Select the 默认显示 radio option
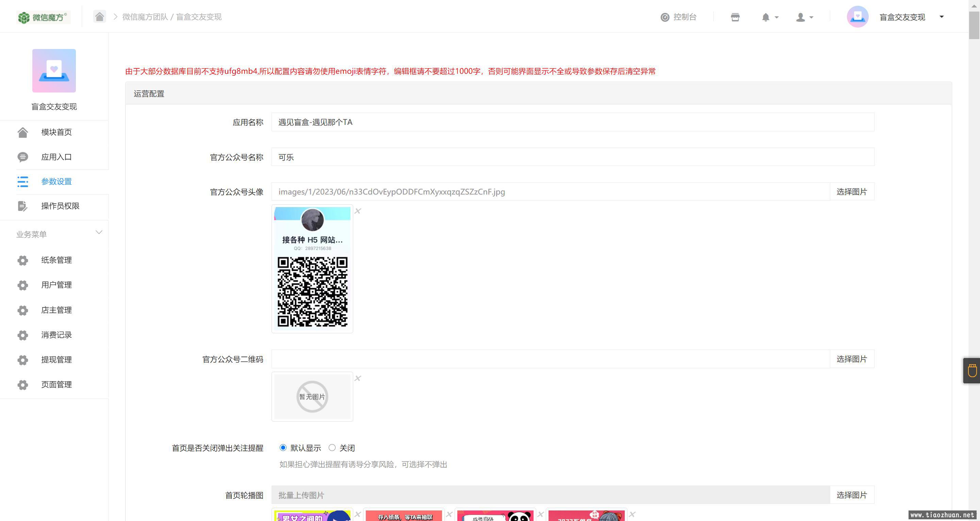Screen dimensions: 980x521 coord(283,448)
